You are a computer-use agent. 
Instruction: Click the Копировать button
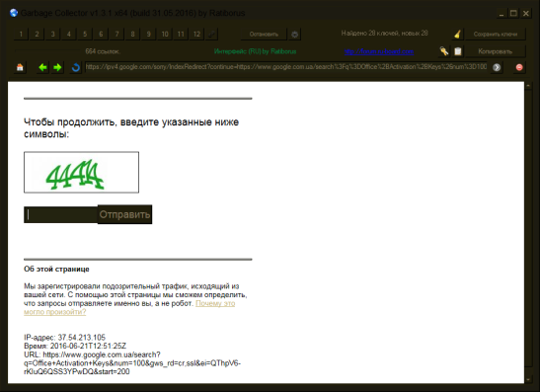click(x=496, y=51)
